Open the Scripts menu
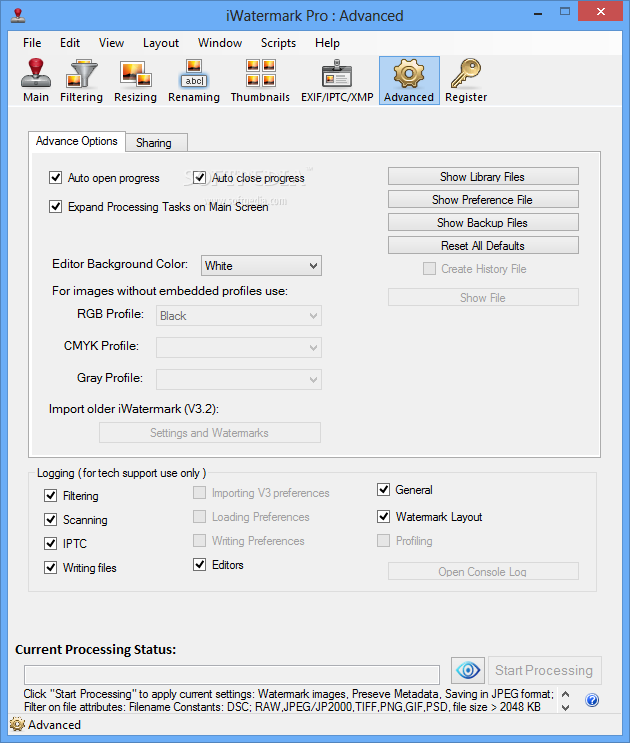Screen dimensions: 630x743 [x=278, y=43]
